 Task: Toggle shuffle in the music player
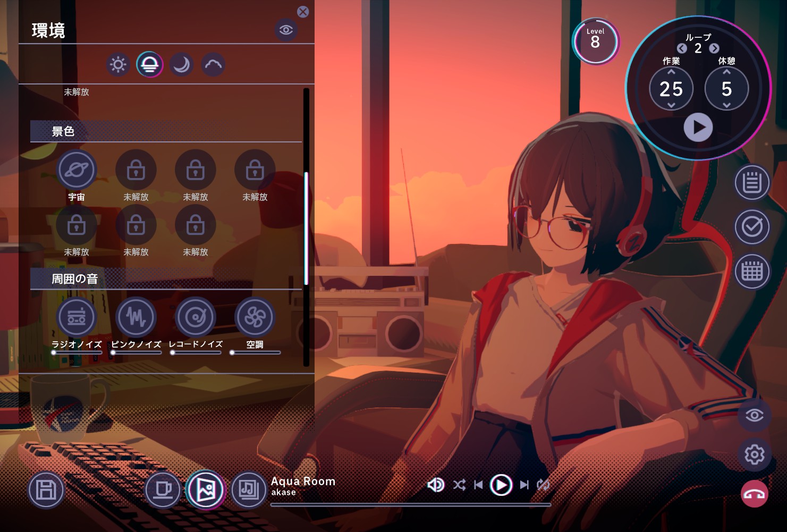click(459, 485)
